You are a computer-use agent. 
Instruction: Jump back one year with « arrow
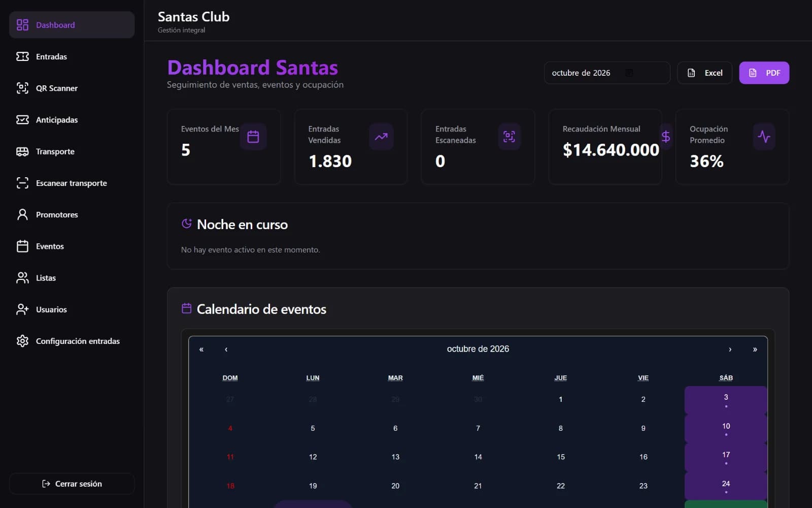tap(201, 349)
